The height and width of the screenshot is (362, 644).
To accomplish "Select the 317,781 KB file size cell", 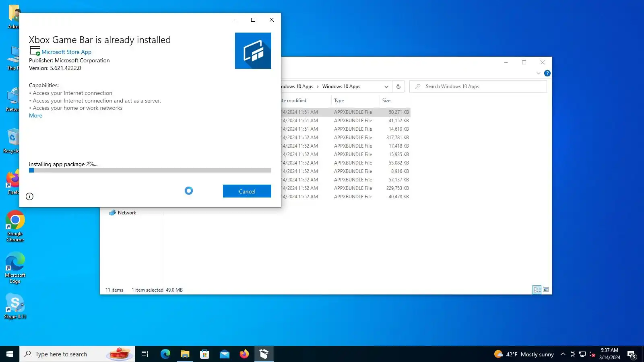I will 397,138.
